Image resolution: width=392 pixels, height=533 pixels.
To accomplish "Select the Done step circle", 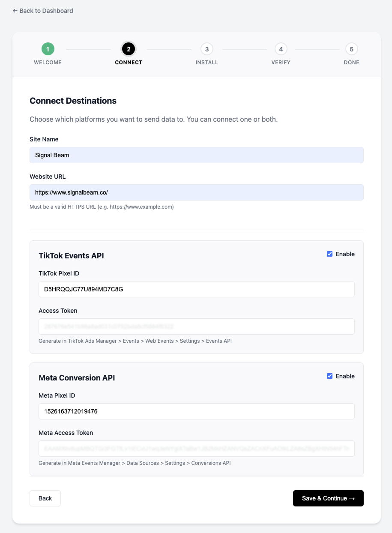I will pyautogui.click(x=352, y=49).
